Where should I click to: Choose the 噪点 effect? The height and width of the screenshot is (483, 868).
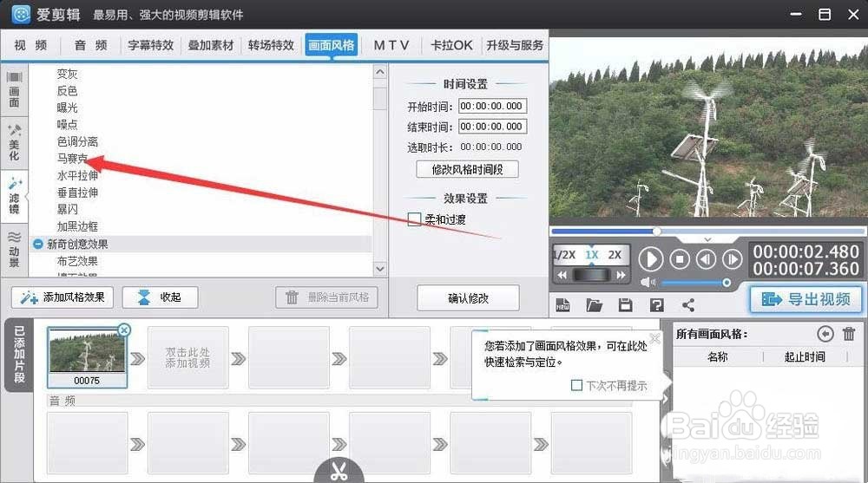pyautogui.click(x=67, y=125)
